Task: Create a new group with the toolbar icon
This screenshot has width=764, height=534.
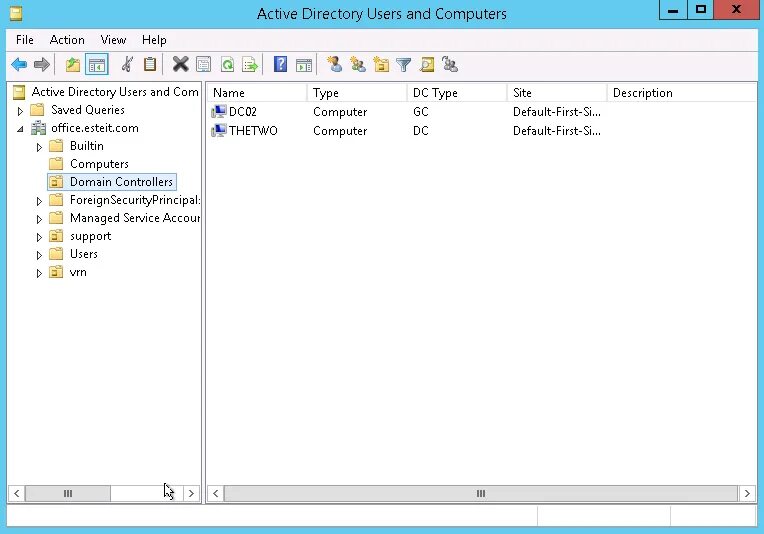Action: (x=358, y=64)
